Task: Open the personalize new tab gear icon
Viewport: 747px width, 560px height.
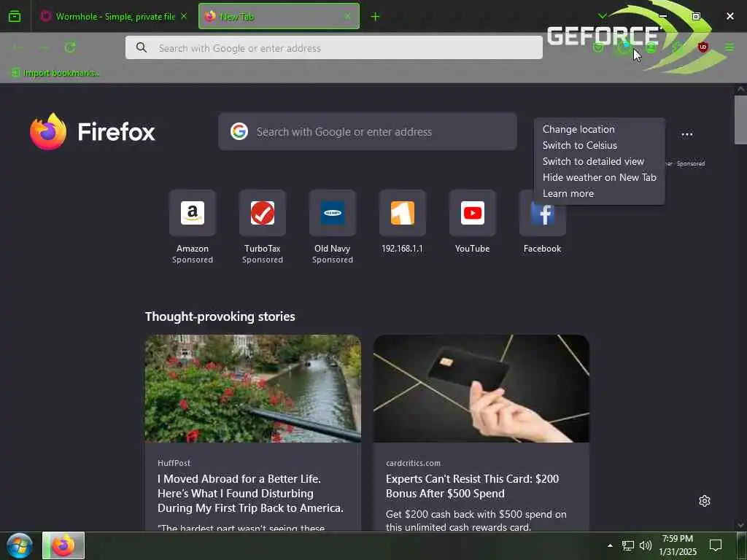Action: coord(705,501)
